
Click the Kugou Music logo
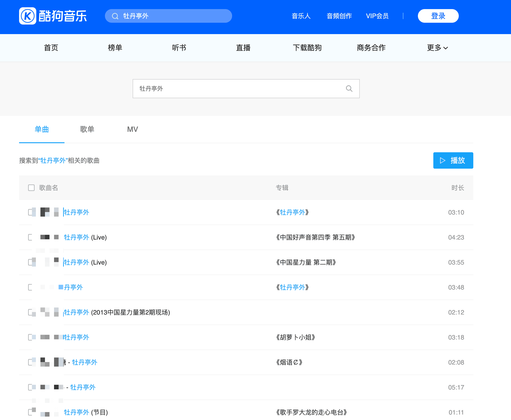[53, 16]
